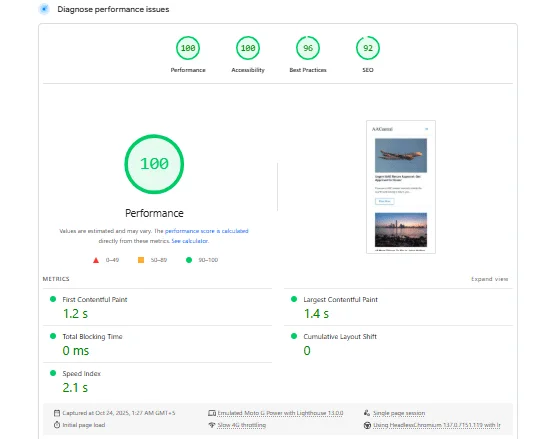Click the device icon beside Emulated Moto G Power
Image resolution: width=542 pixels, height=439 pixels.
(212, 413)
